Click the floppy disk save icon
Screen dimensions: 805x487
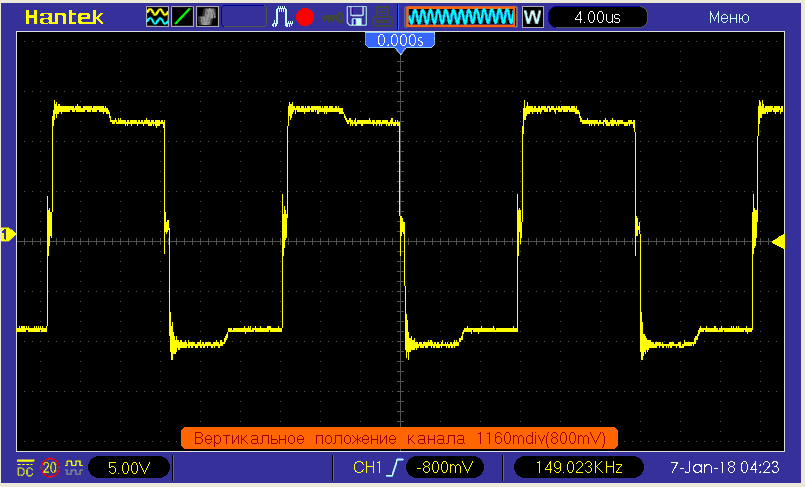click(356, 17)
